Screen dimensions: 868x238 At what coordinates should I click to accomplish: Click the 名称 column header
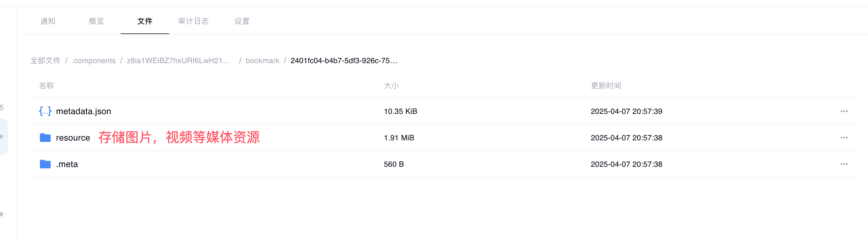[x=46, y=86]
